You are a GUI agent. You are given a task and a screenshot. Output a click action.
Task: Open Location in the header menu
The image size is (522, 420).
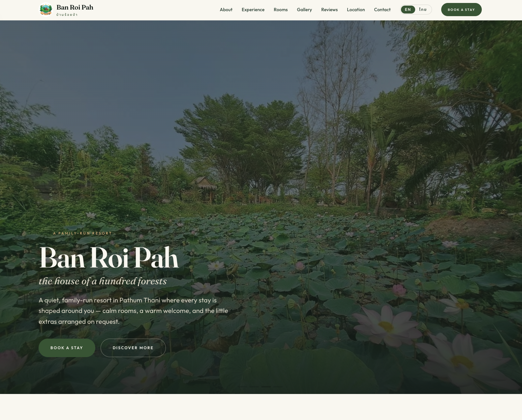356,10
